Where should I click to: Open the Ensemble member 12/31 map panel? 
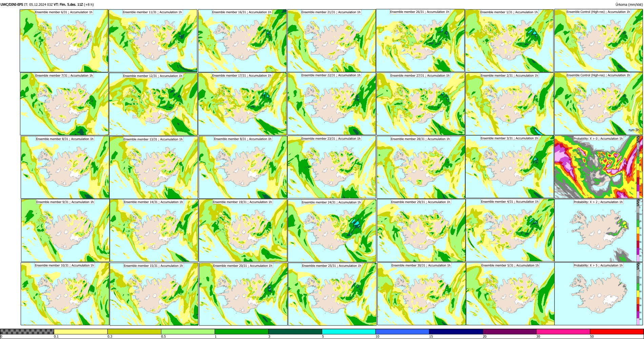pyautogui.click(x=153, y=104)
